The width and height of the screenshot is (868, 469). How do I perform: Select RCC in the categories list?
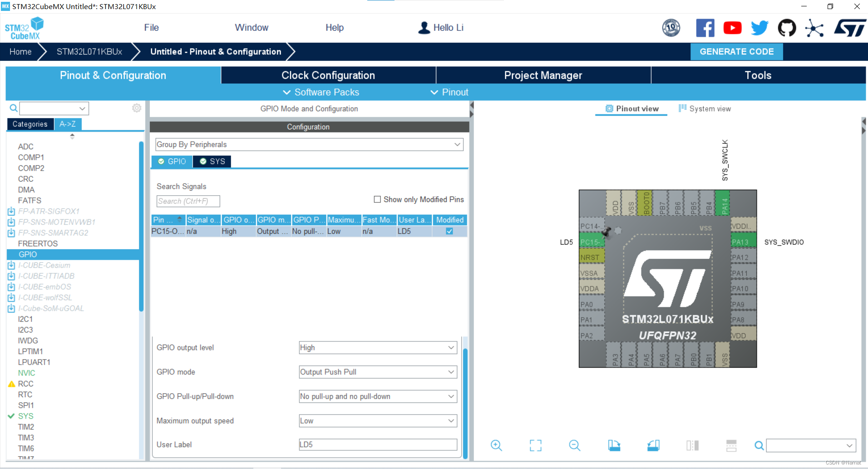pyautogui.click(x=25, y=384)
